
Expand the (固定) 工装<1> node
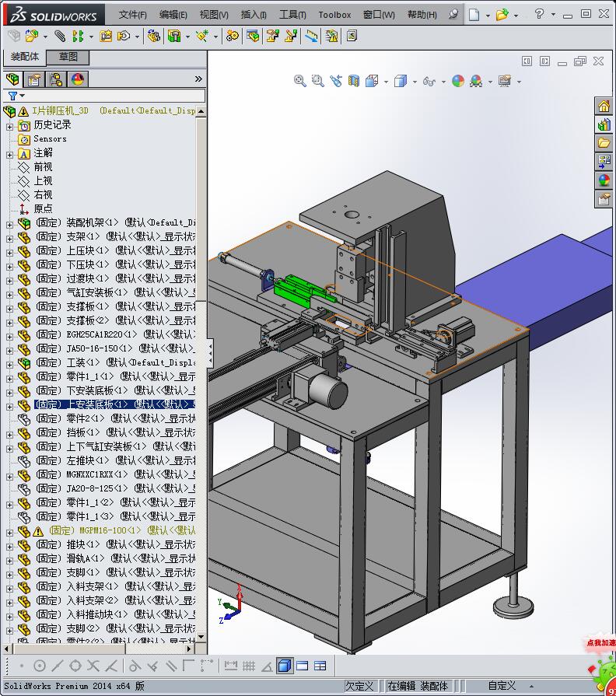tap(10, 365)
